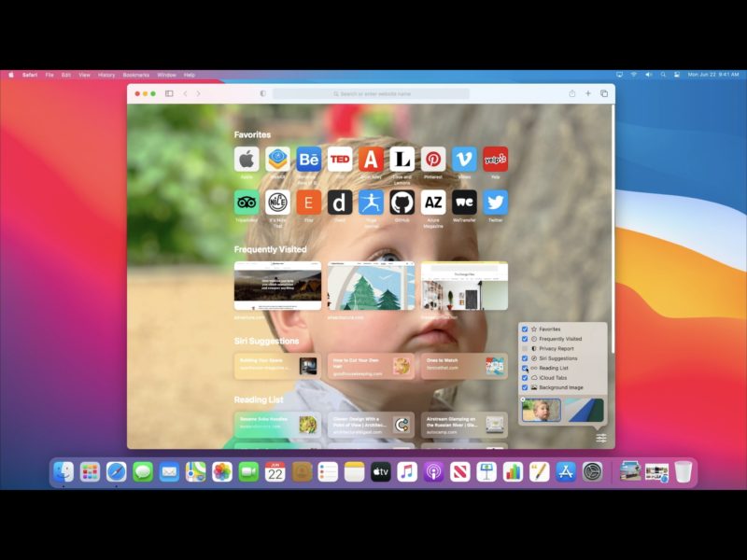Open the Etsy favorite icon
The width and height of the screenshot is (747, 560).
pos(309,203)
